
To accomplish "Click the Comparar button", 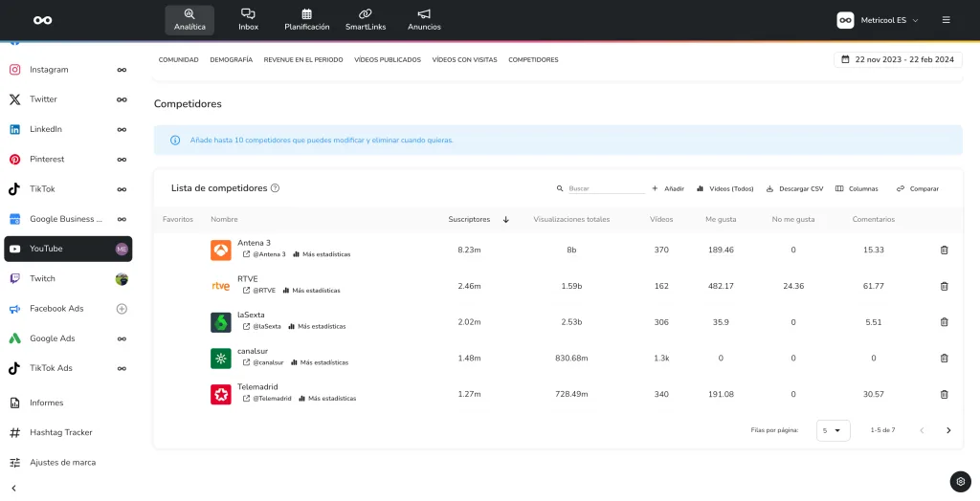I will coord(918,188).
